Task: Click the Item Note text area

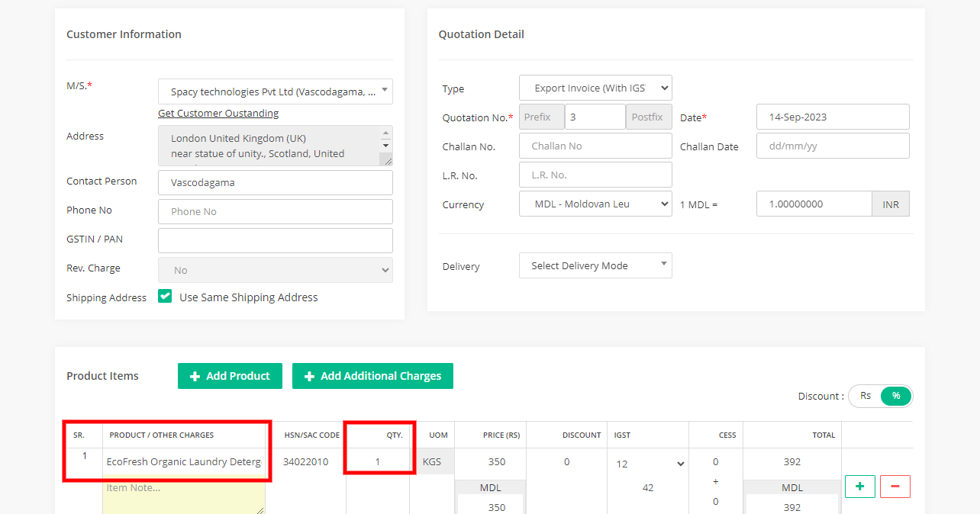Action: pos(183,496)
